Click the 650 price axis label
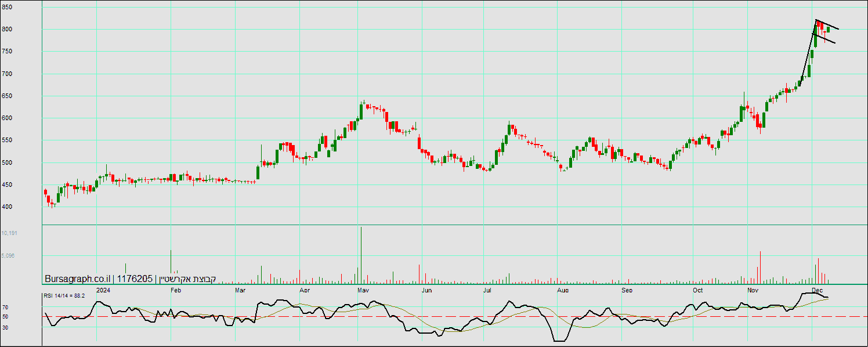 [6, 96]
